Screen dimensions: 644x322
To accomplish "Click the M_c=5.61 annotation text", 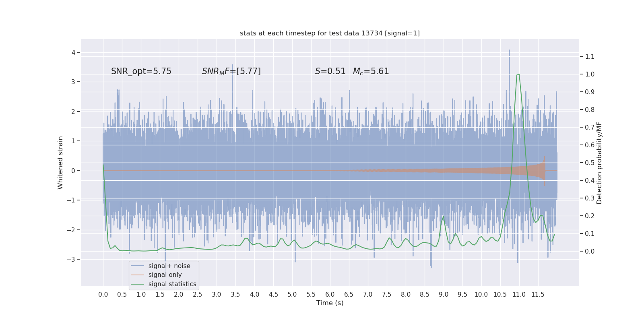I will 371,71.
